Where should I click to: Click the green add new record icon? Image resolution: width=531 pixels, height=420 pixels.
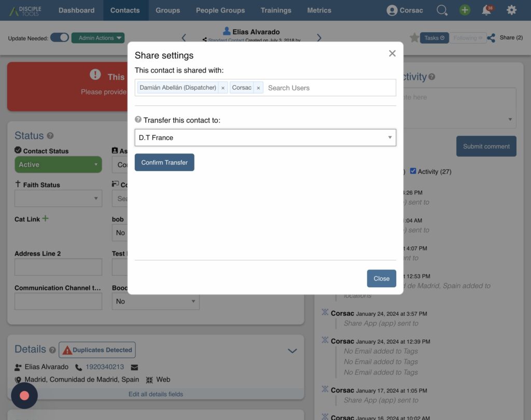pyautogui.click(x=465, y=10)
